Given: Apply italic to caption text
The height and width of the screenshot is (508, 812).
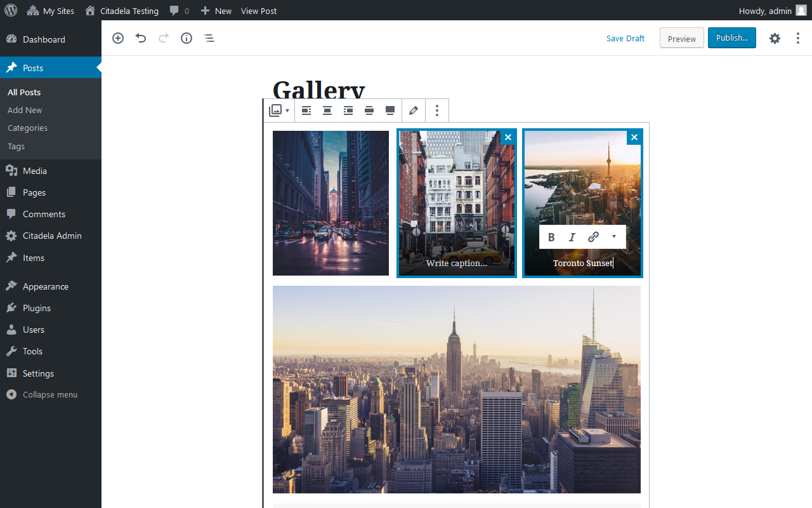Looking at the screenshot, I should (572, 237).
